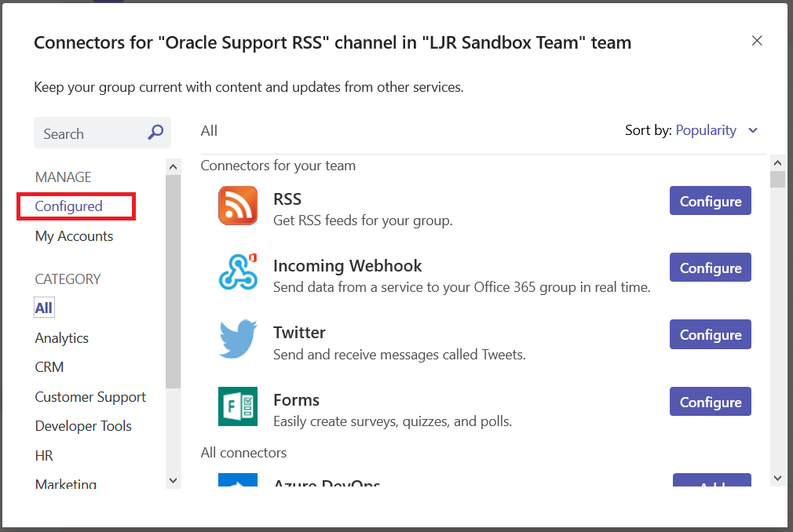Select the CRM category
The image size is (793, 532).
click(x=49, y=367)
